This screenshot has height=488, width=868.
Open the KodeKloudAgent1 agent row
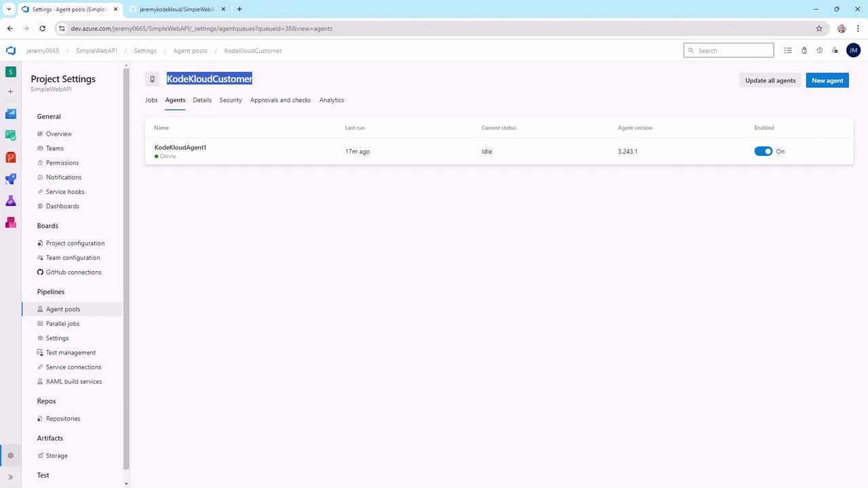click(x=499, y=151)
